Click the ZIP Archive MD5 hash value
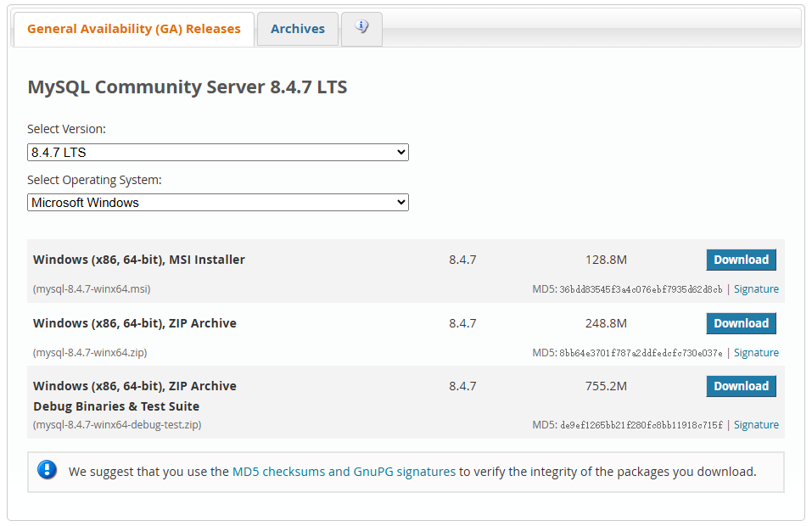The width and height of the screenshot is (812, 526). click(641, 353)
